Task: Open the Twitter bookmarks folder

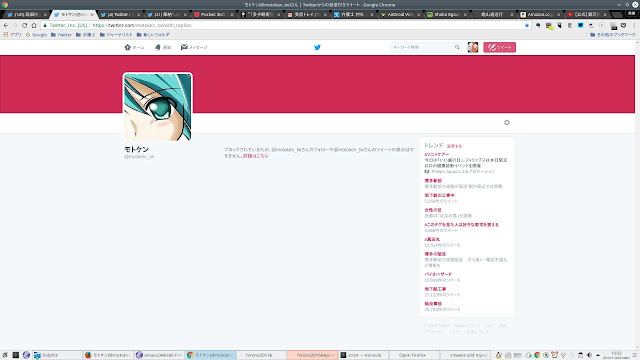Action: (x=61, y=35)
